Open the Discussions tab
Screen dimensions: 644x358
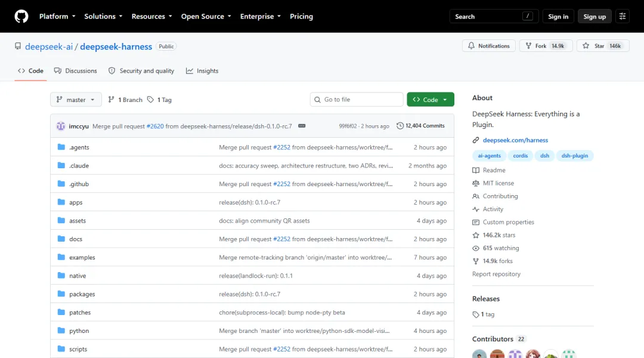click(76, 70)
